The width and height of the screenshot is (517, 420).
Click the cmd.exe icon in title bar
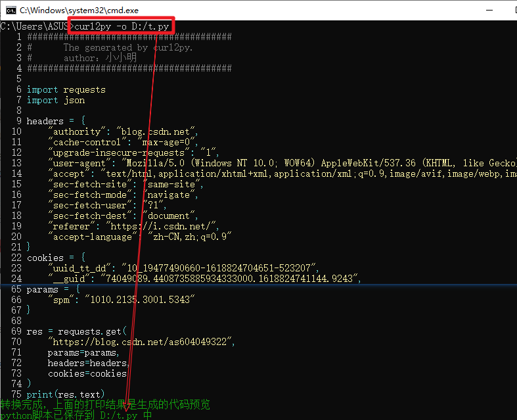click(x=11, y=11)
